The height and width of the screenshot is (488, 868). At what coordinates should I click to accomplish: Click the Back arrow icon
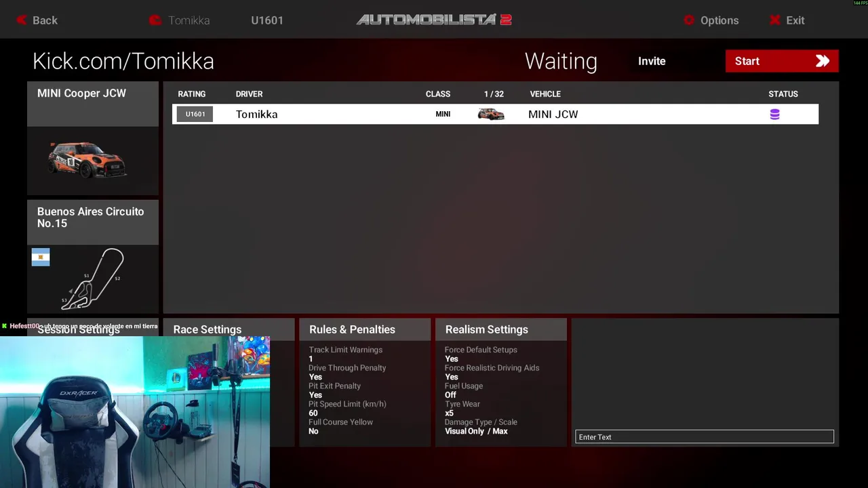click(22, 20)
